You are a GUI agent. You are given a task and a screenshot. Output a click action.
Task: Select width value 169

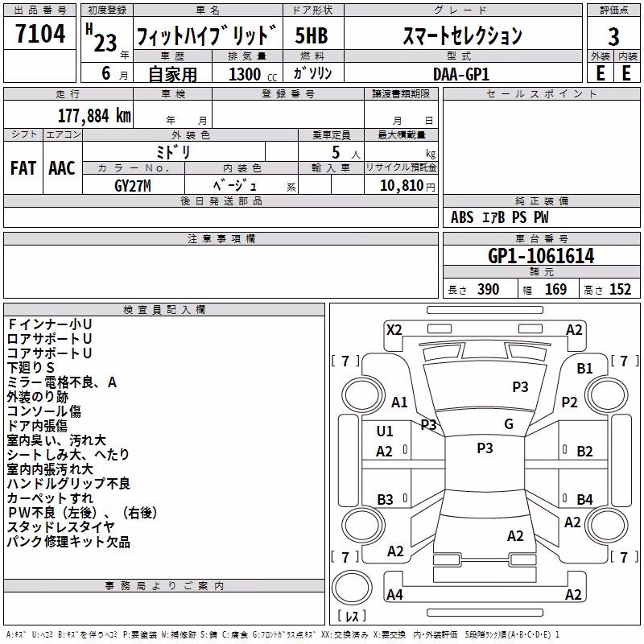(x=555, y=290)
